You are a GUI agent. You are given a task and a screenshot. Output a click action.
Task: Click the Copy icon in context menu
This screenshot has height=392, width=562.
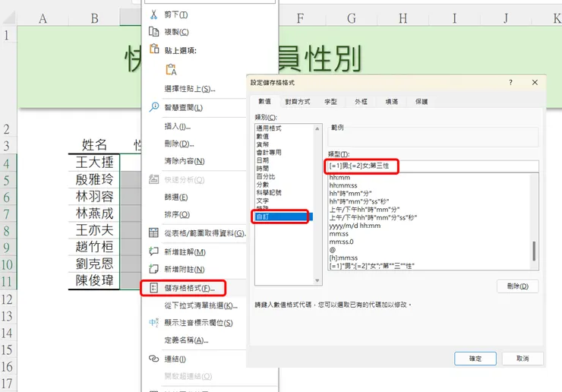(x=153, y=32)
